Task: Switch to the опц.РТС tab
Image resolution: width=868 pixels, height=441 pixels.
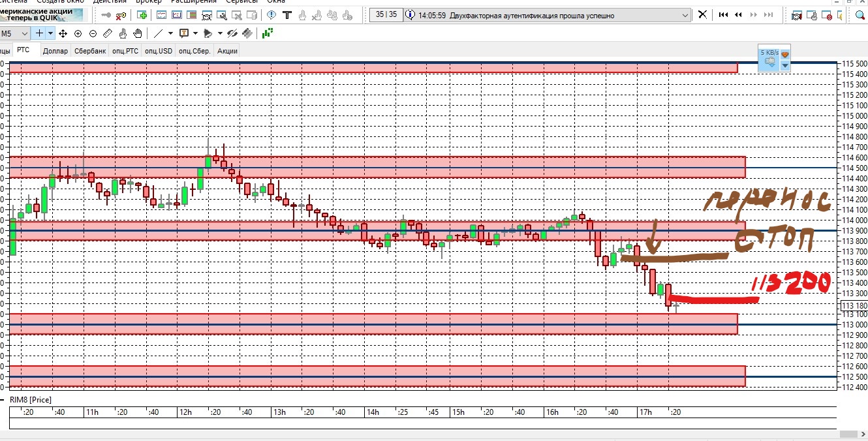Action: point(125,51)
